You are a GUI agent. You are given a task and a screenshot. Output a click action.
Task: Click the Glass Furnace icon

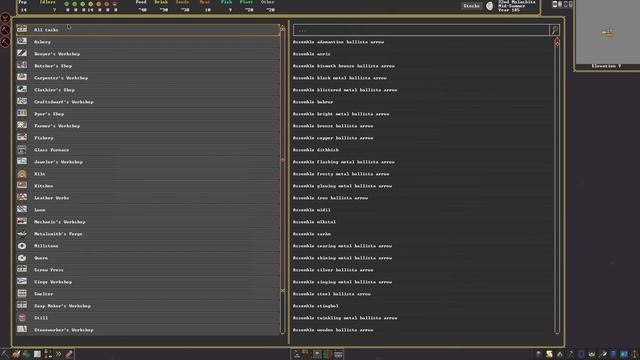coord(22,149)
